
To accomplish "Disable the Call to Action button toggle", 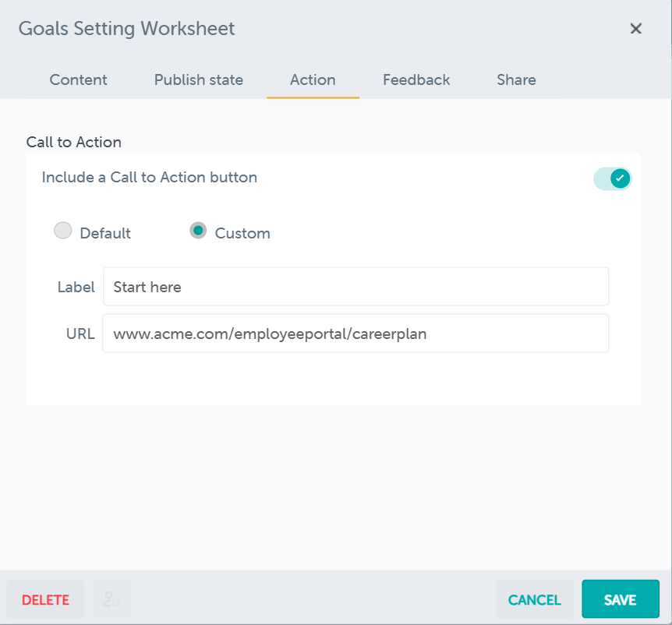I will [x=612, y=178].
